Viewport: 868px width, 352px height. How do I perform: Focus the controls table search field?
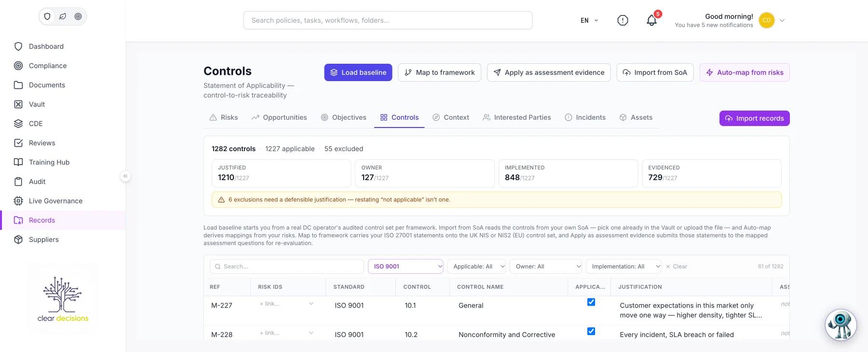[287, 267]
